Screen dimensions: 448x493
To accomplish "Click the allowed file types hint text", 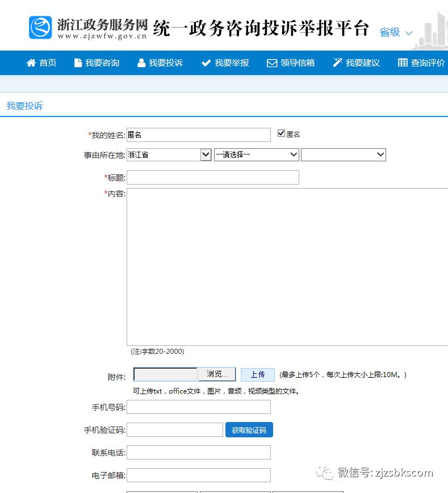I will click(x=216, y=391).
